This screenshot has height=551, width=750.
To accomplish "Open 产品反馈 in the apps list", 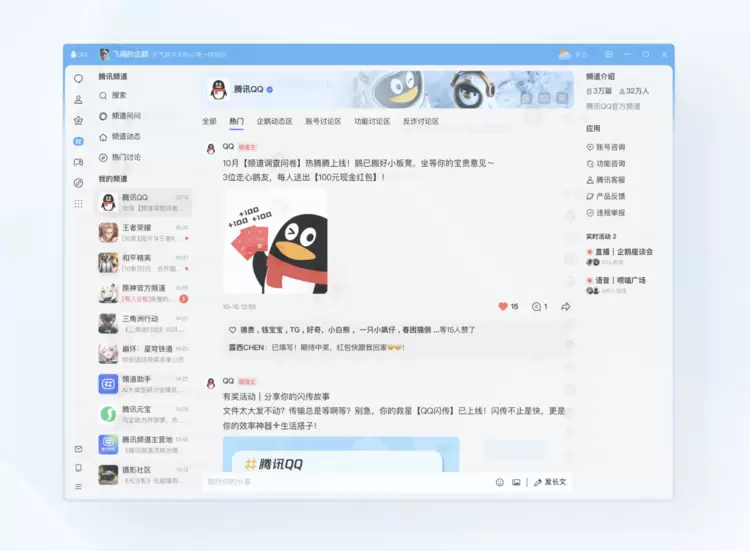I will click(x=610, y=196).
